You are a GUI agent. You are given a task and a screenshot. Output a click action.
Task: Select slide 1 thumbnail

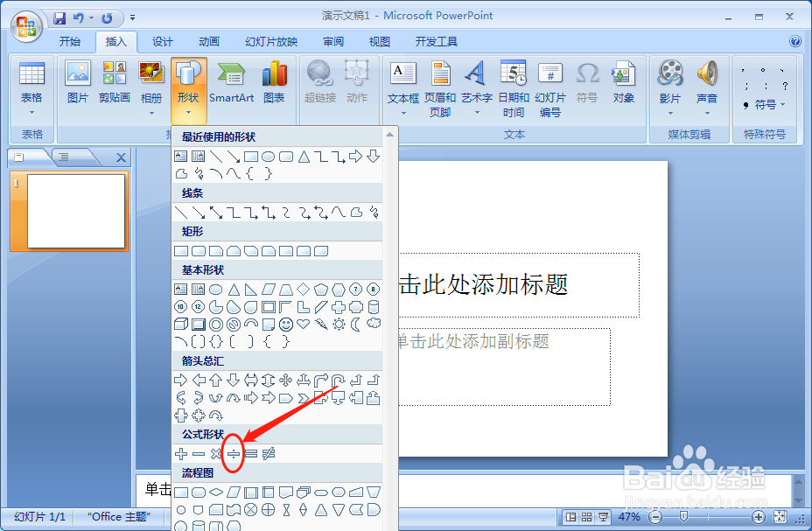click(x=75, y=211)
